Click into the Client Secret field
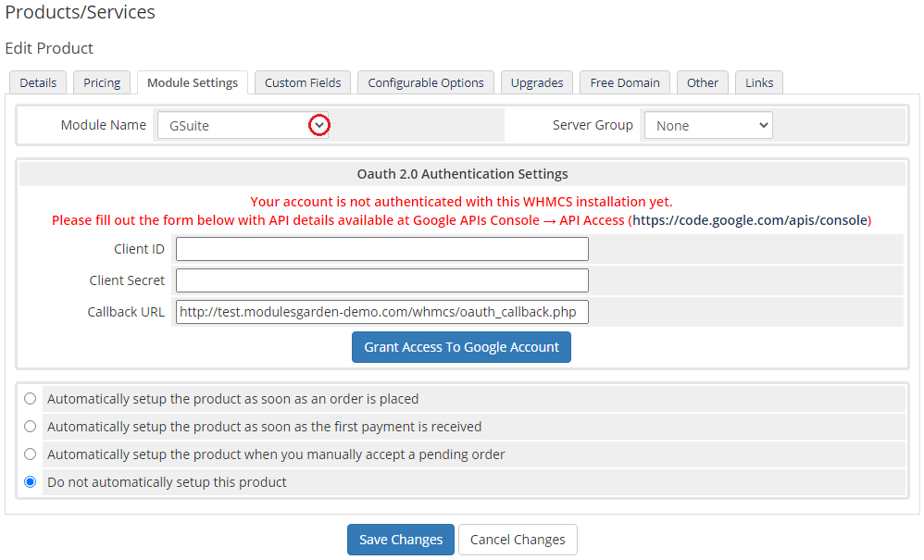Image resolution: width=924 pixels, height=560 pixels. pyautogui.click(x=381, y=280)
